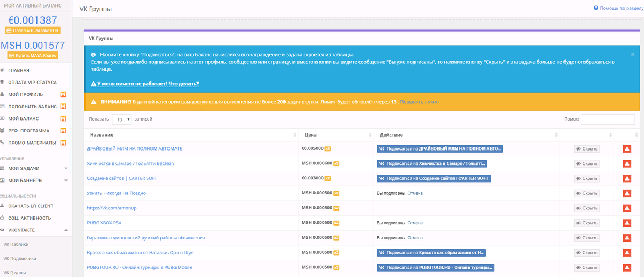Click x2 badge beside MSH 0.000600 price
Image resolution: width=644 pixels, height=277 pixels.
(336, 163)
